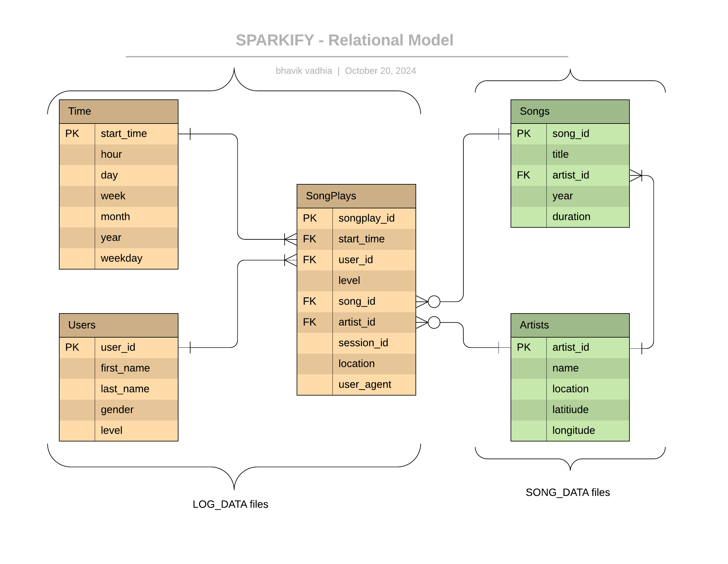Select user_id row in SongPlays table
This screenshot has height=564, width=728.
coord(356,260)
